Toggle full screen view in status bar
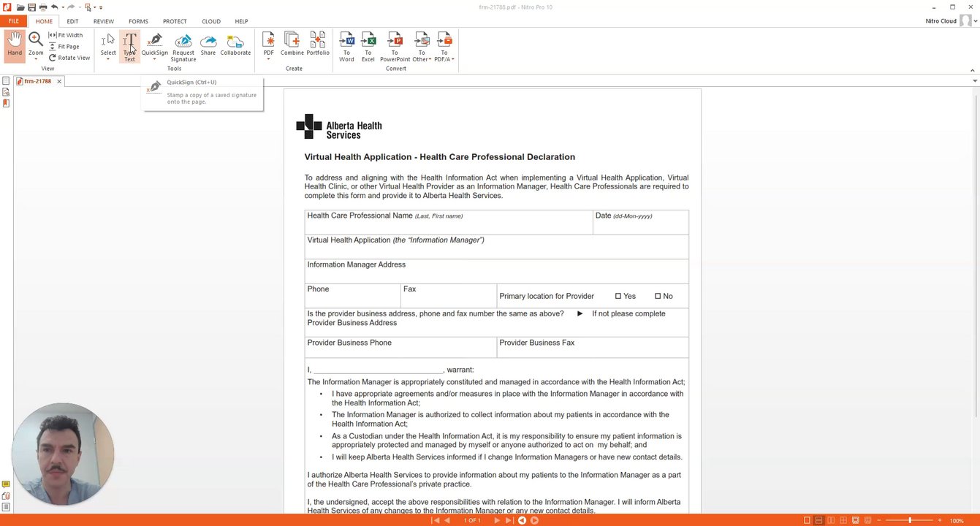The width and height of the screenshot is (980, 526). click(x=856, y=520)
